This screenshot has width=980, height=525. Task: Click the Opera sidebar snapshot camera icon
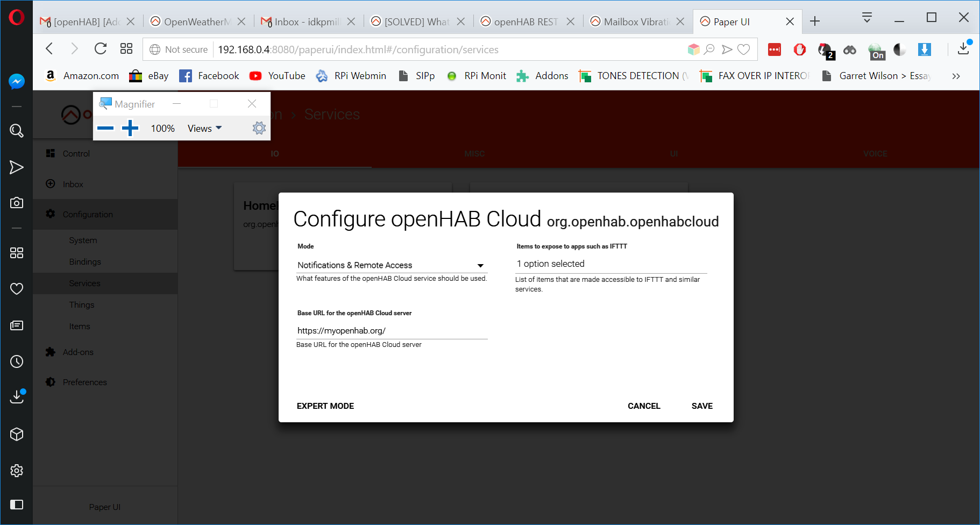17,203
